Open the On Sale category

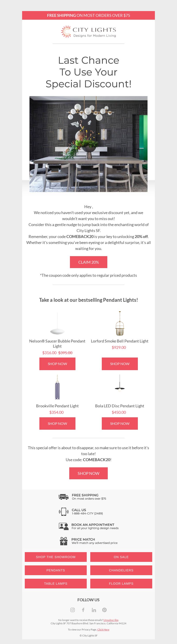click(121, 557)
